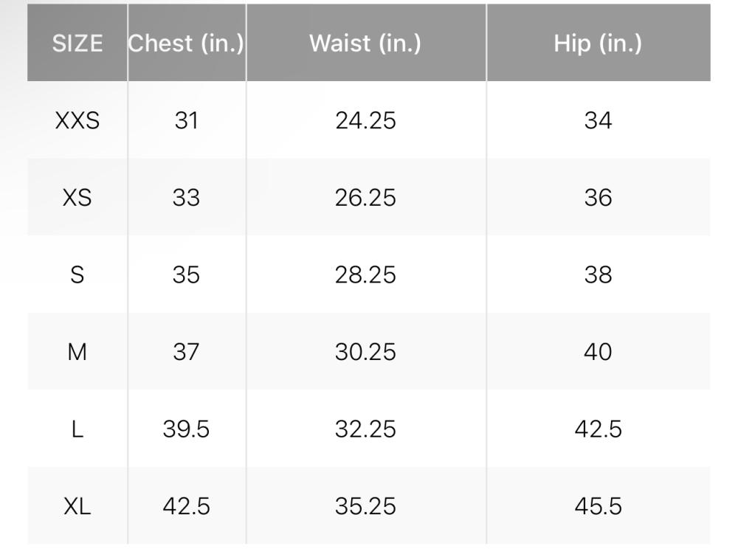Viewport: 738px width, 560px height.
Task: Select hip value 45.5
Action: [x=598, y=506]
